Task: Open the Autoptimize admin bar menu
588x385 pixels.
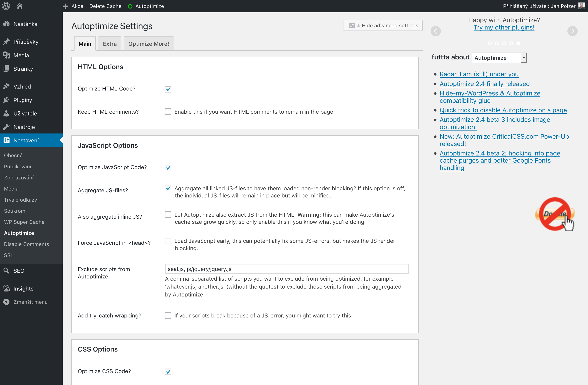Action: [x=149, y=6]
